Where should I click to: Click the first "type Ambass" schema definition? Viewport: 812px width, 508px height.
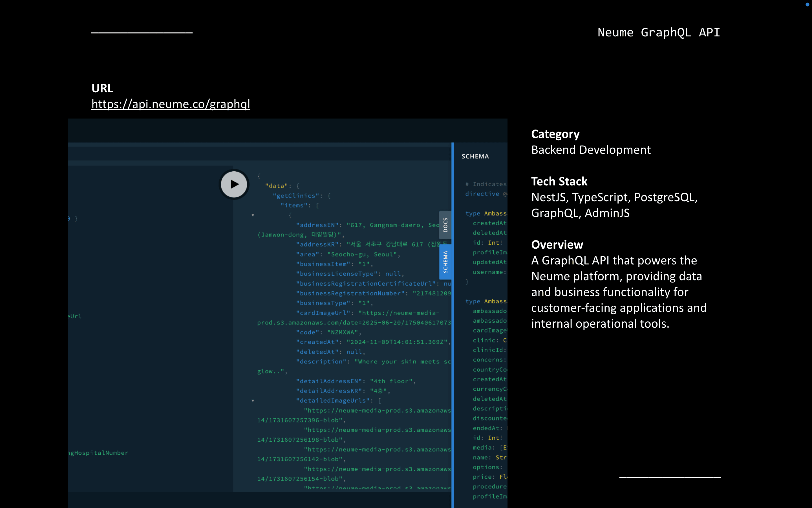coord(486,213)
